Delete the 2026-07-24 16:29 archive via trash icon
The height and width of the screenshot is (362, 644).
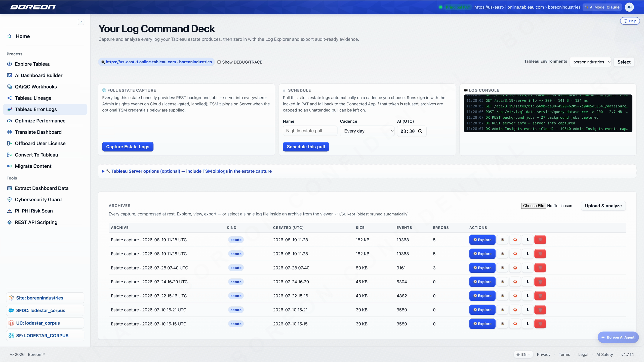pos(540,282)
